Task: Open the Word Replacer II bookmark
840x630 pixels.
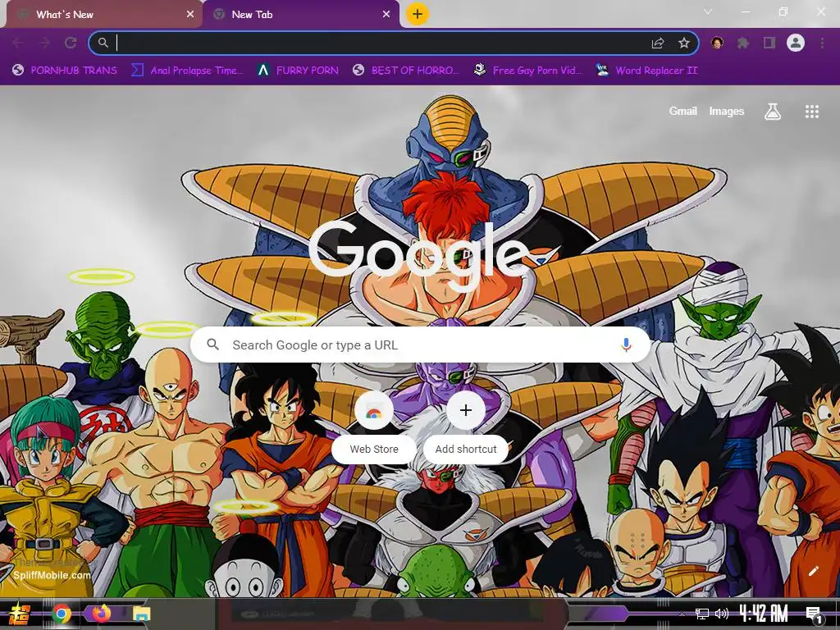Action: [x=647, y=71]
